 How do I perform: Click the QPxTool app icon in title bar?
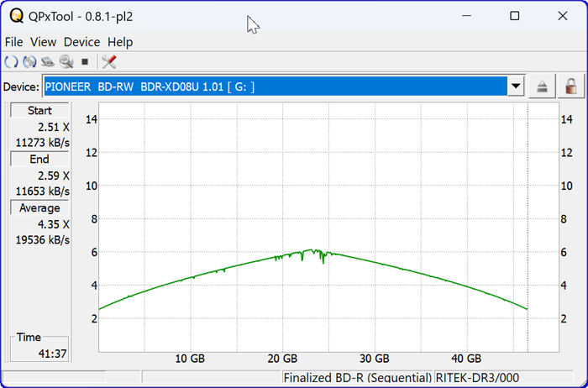point(14,16)
